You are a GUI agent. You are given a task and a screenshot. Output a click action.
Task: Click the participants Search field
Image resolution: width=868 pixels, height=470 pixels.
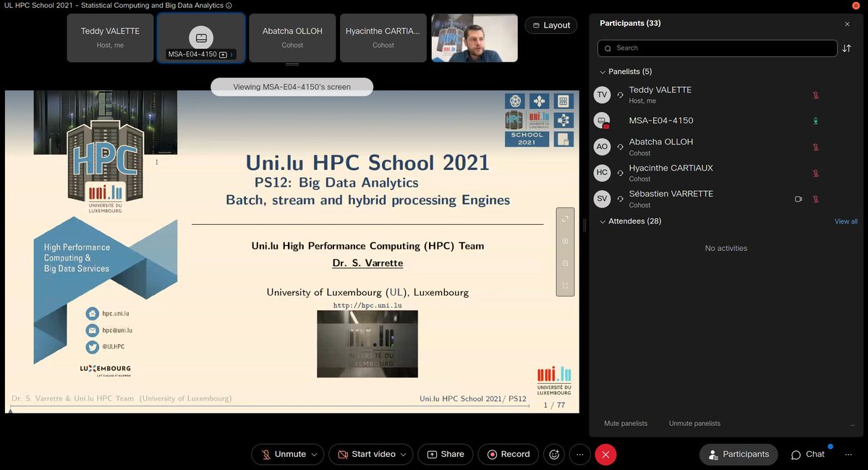point(718,48)
